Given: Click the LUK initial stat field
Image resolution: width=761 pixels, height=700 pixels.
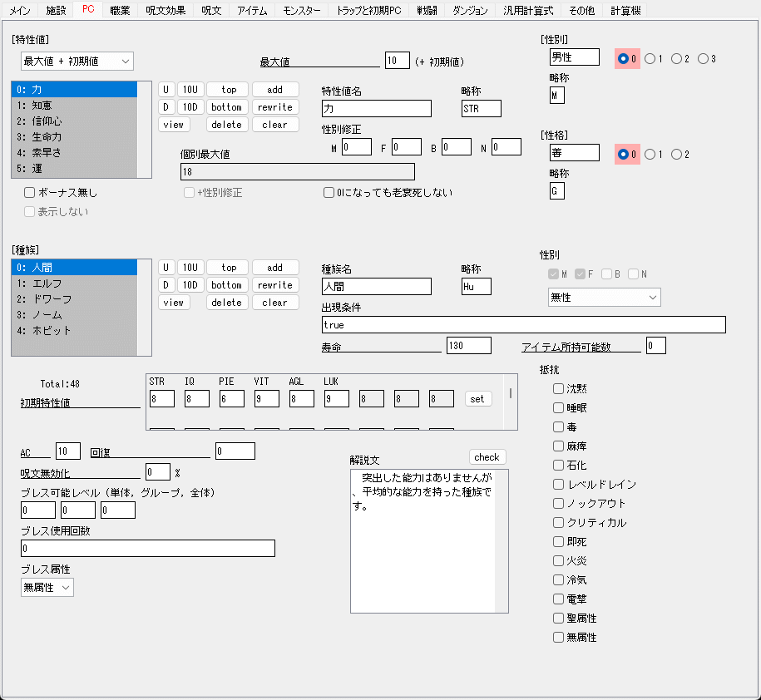Looking at the screenshot, I should (x=337, y=399).
